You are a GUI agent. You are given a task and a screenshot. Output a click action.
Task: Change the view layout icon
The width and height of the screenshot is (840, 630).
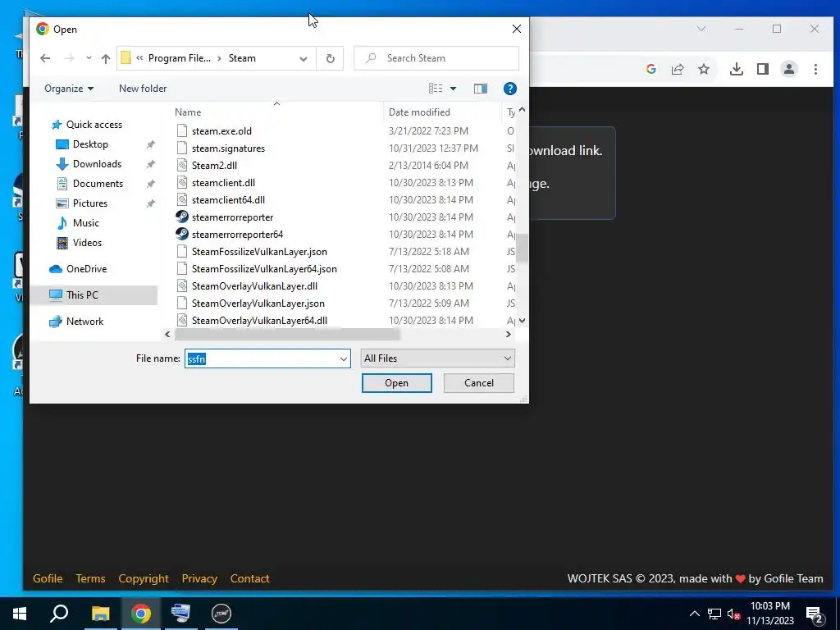[436, 89]
